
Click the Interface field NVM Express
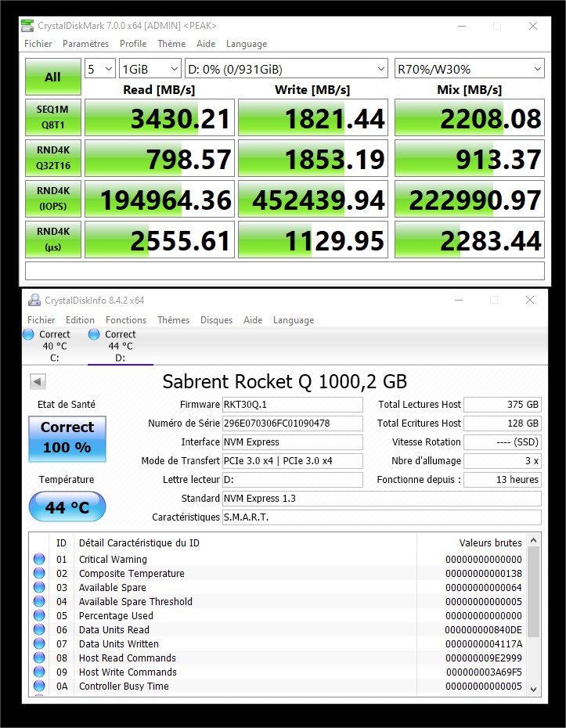coord(293,442)
